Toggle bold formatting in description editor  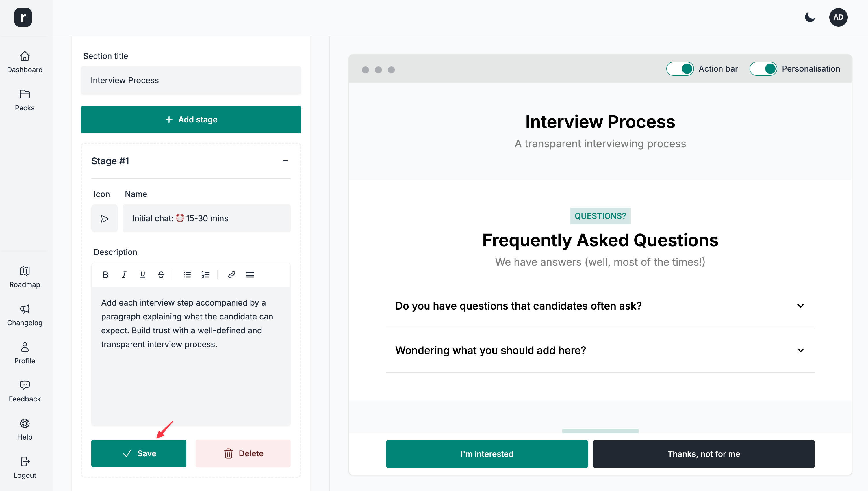click(105, 274)
